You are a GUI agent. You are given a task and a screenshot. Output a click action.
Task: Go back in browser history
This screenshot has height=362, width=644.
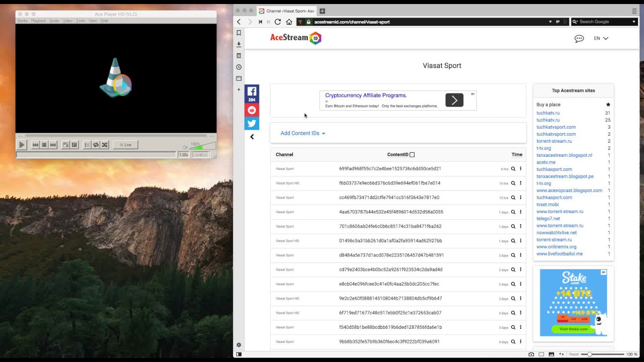pos(239,22)
